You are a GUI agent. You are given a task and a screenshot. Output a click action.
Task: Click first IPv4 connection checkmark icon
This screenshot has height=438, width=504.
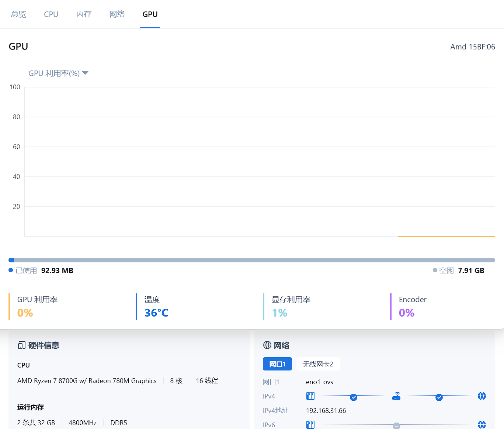click(354, 397)
